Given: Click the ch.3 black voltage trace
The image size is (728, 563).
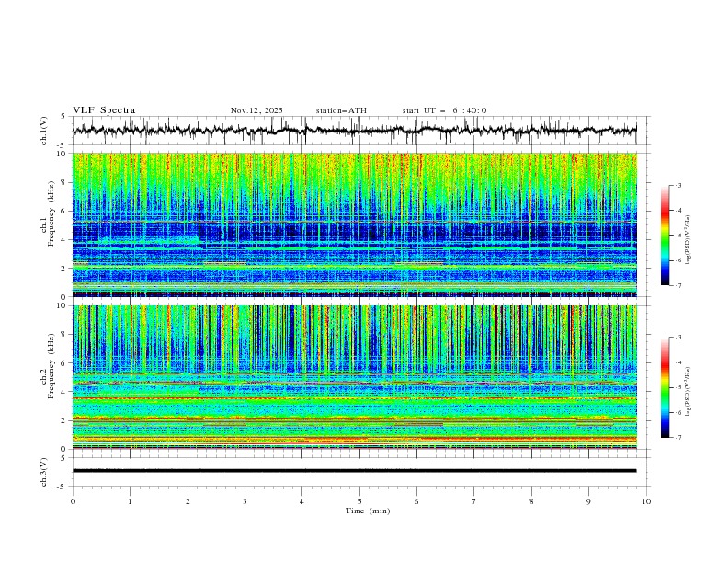Looking at the screenshot, I should 354,471.
